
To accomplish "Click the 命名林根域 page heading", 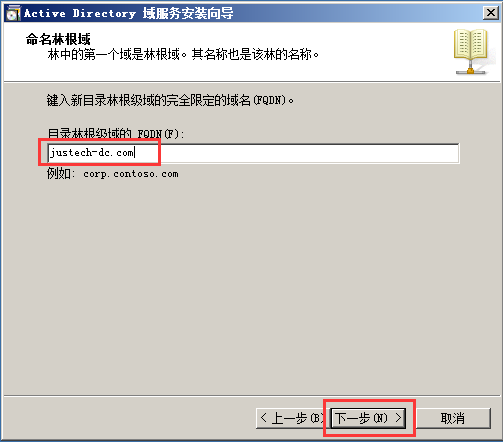I will click(x=58, y=39).
